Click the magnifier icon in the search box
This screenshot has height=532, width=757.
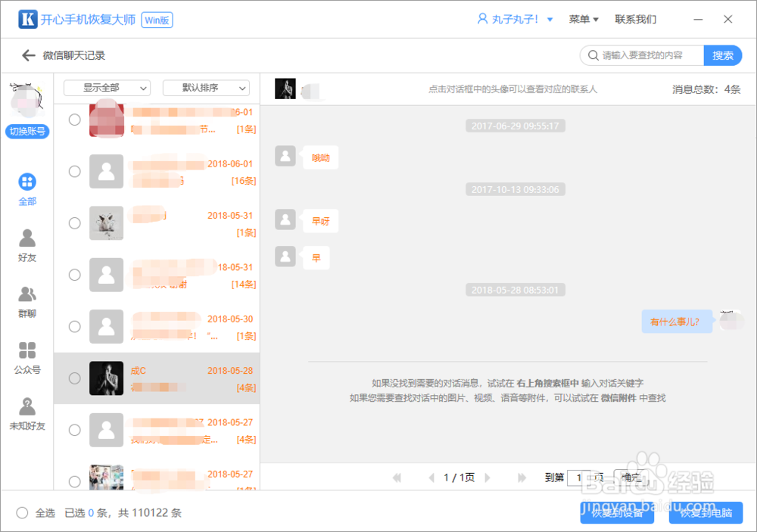(595, 55)
